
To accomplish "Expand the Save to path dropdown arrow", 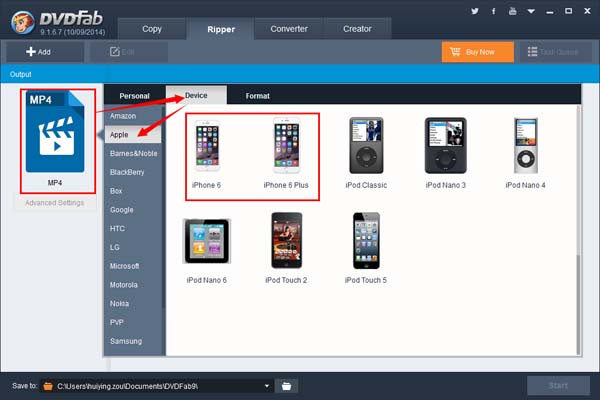I will click(267, 386).
